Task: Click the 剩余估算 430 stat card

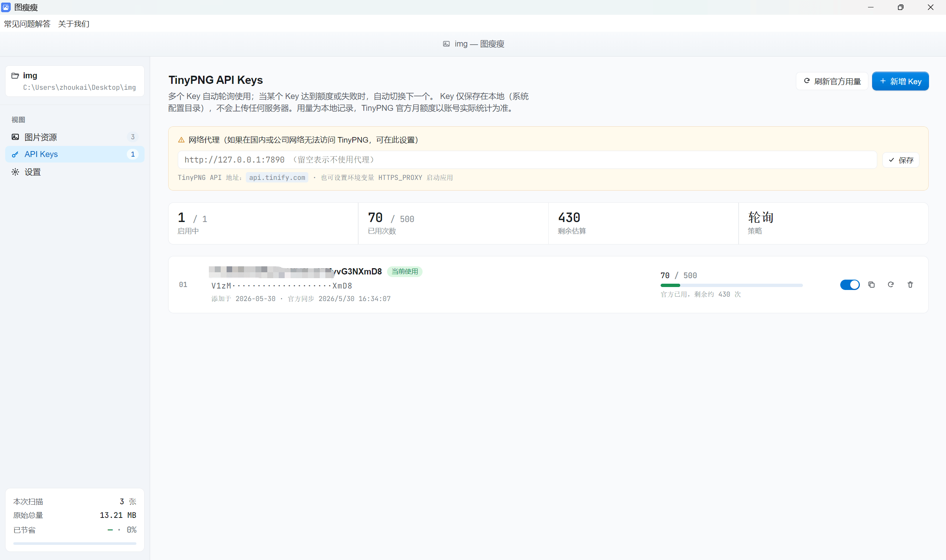Action: (x=643, y=223)
